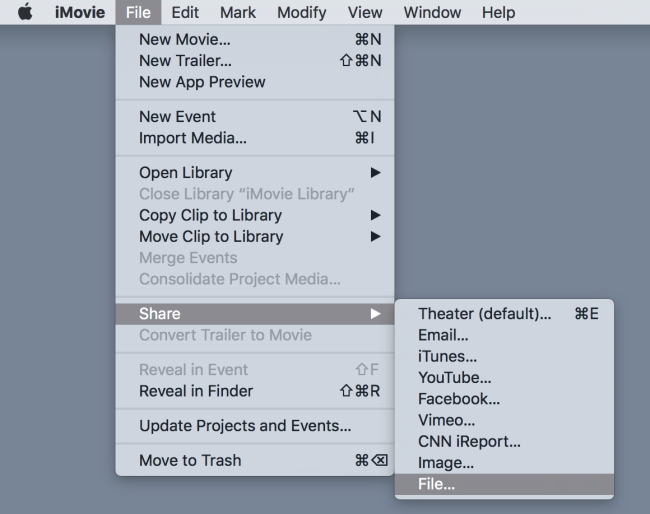Choose New Movie… from File menu
The height and width of the screenshot is (514, 650).
pos(255,39)
